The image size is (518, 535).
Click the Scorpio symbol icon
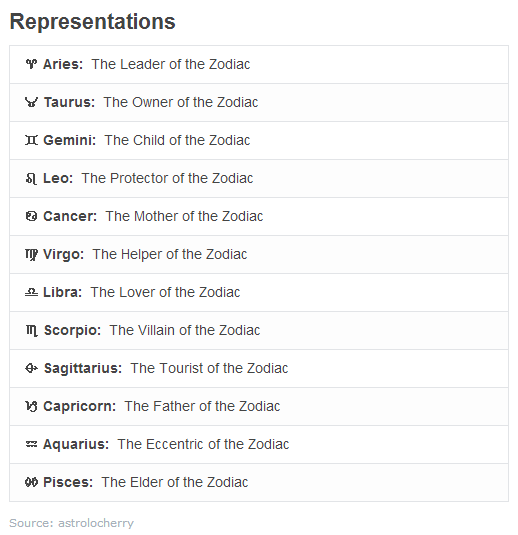coord(32,330)
